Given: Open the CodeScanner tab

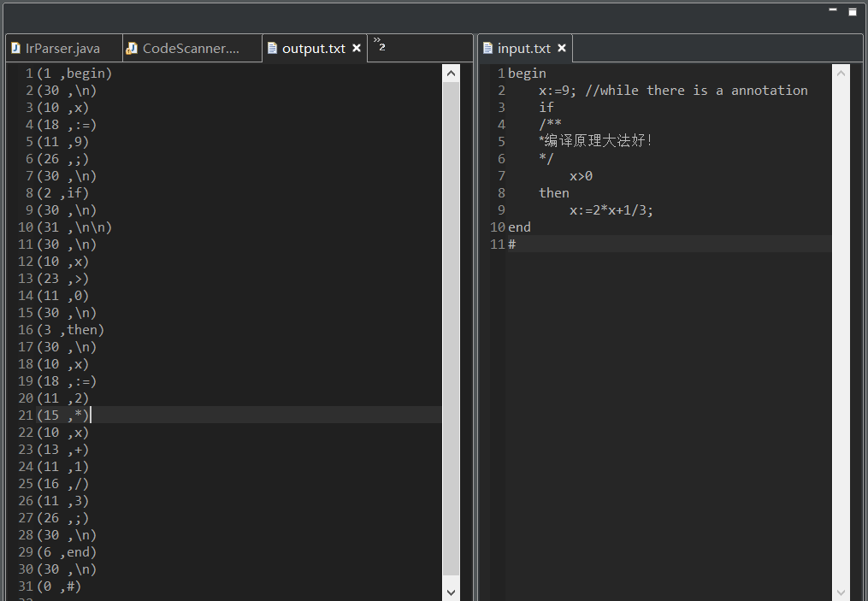Looking at the screenshot, I should coord(192,49).
